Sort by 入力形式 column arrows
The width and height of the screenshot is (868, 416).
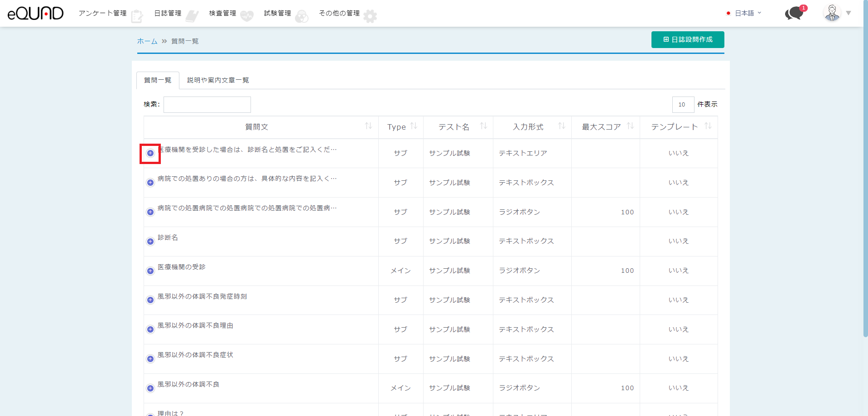click(x=562, y=126)
